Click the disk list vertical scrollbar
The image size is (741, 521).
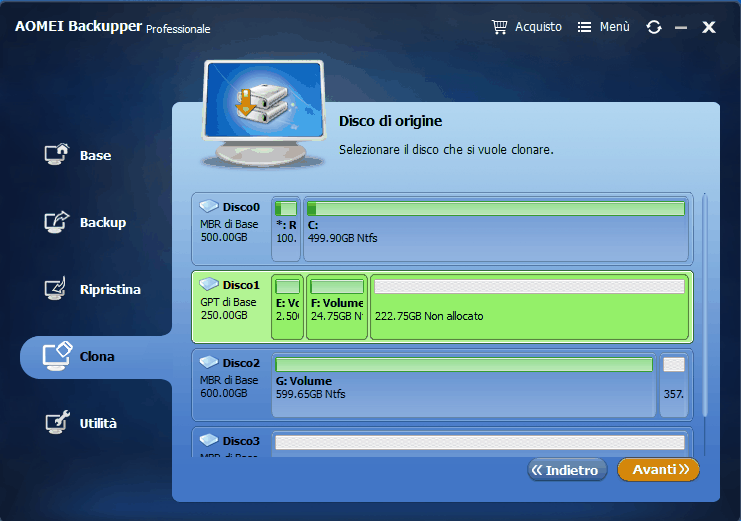pyautogui.click(x=705, y=305)
